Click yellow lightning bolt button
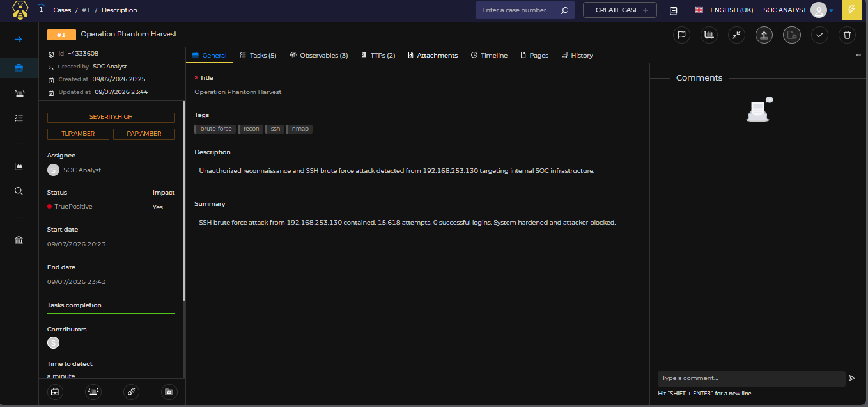This screenshot has height=407, width=868. (851, 10)
